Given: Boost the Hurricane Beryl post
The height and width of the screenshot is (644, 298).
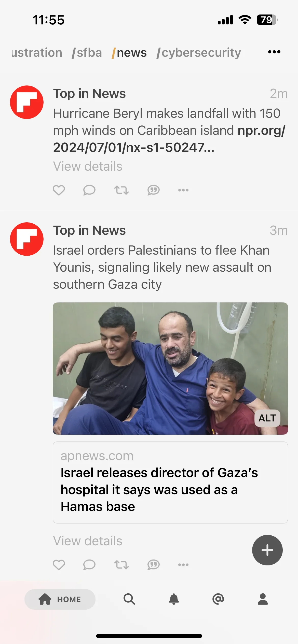Looking at the screenshot, I should (121, 190).
